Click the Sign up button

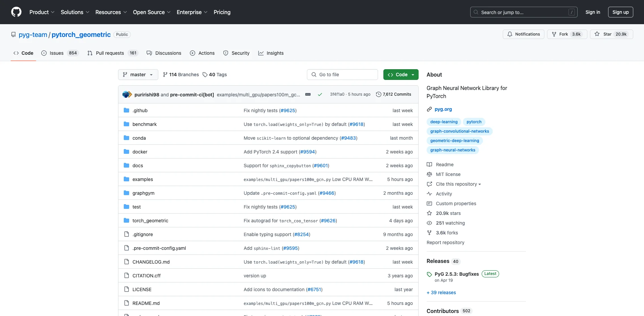tap(621, 12)
